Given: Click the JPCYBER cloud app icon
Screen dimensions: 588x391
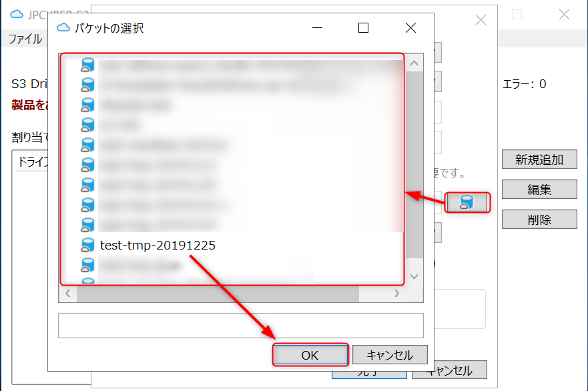Looking at the screenshot, I should tap(16, 14).
